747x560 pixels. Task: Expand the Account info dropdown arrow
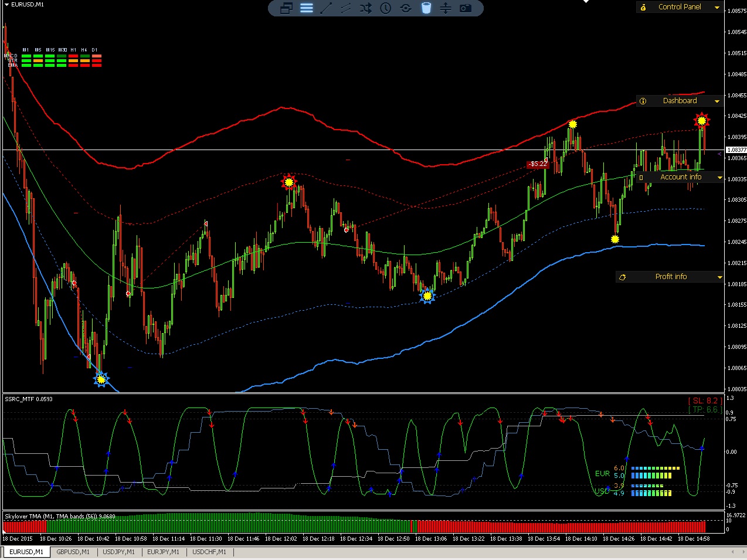click(x=720, y=177)
